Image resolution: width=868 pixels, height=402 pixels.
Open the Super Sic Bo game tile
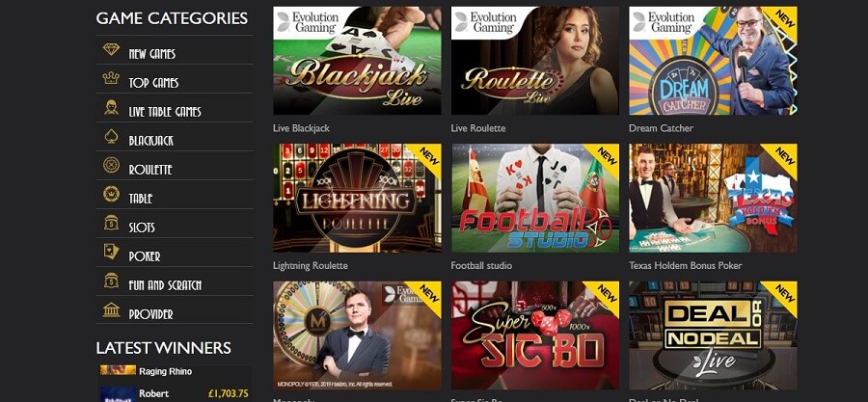point(534,335)
